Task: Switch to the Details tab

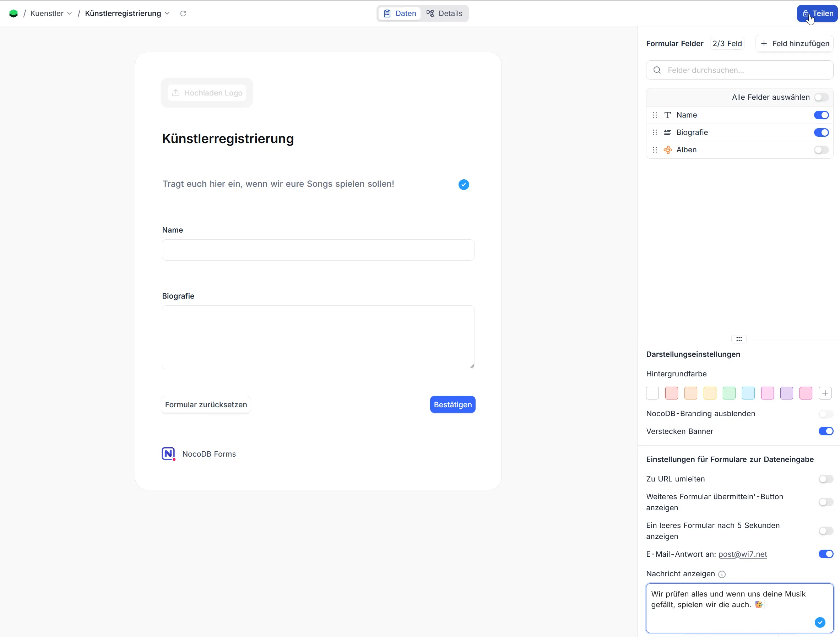Action: 444,13
